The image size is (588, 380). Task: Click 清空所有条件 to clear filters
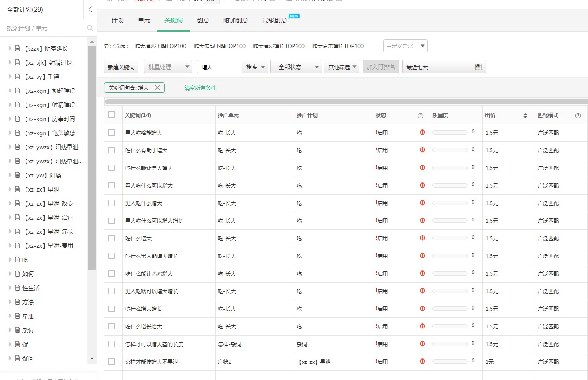200,88
